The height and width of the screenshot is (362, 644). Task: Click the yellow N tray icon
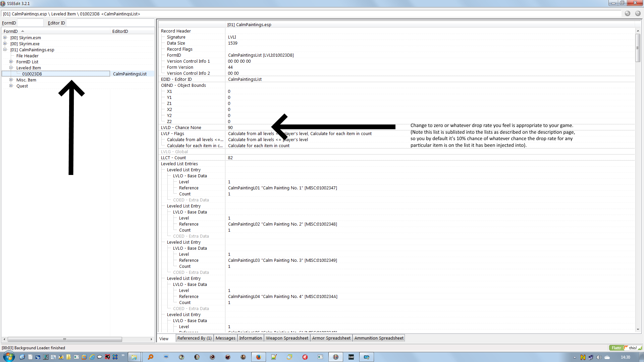click(x=583, y=357)
